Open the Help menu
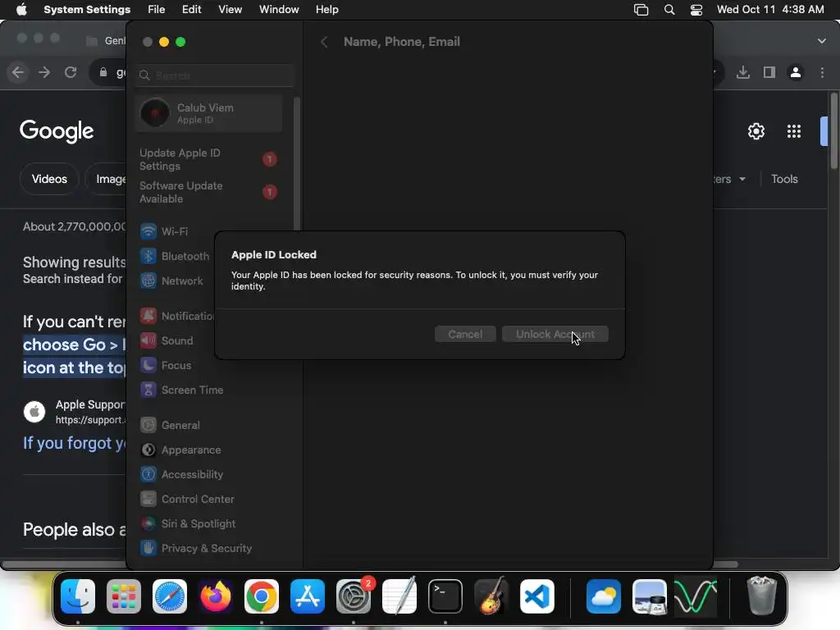 [326, 10]
